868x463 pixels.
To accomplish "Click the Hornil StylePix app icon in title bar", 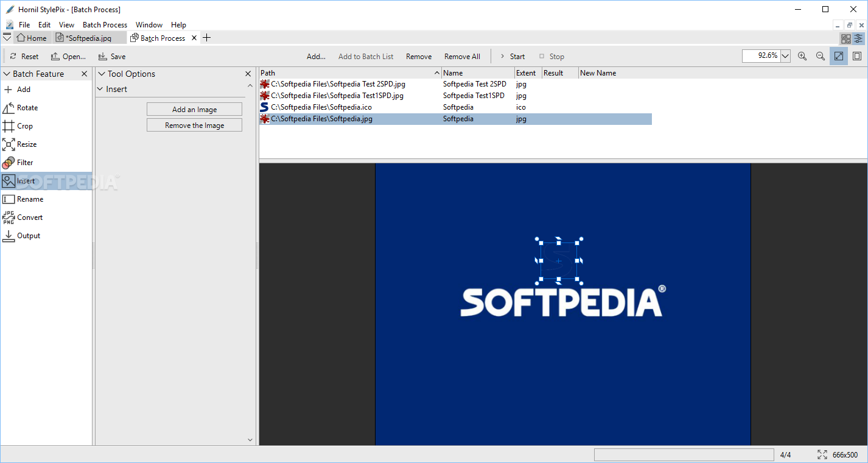I will [9, 9].
